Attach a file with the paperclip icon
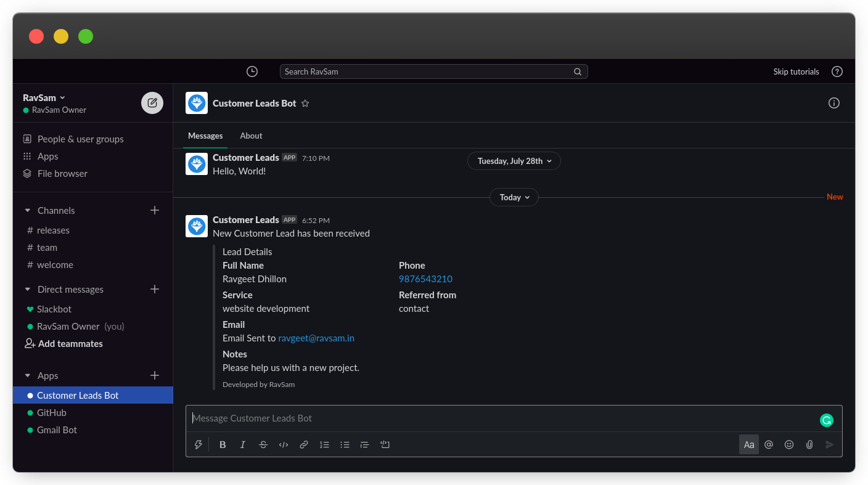 [x=809, y=444]
